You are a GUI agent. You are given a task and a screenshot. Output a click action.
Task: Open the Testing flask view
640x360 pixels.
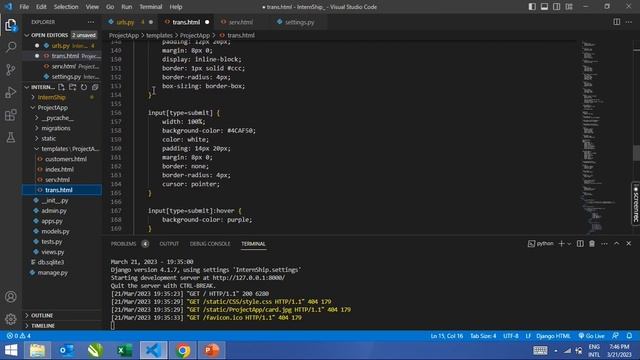pyautogui.click(x=11, y=138)
